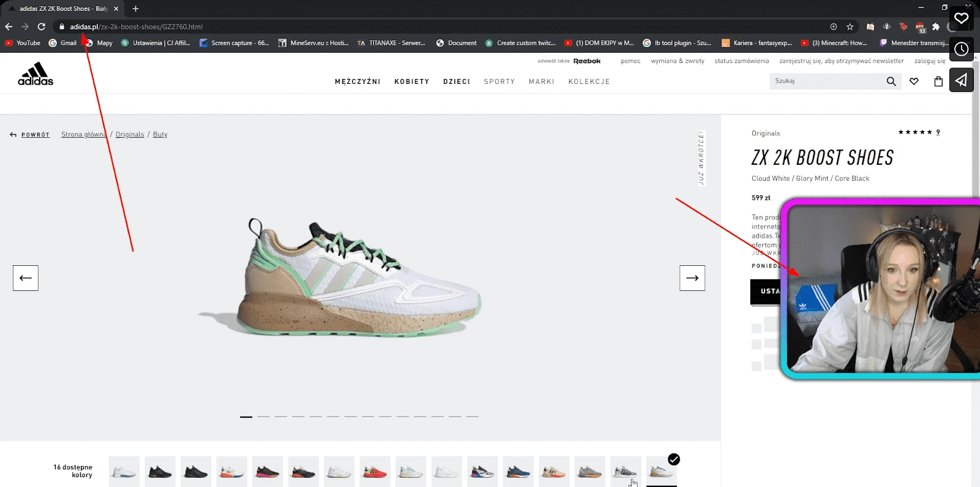Click the Originals breadcrumb link

point(130,135)
